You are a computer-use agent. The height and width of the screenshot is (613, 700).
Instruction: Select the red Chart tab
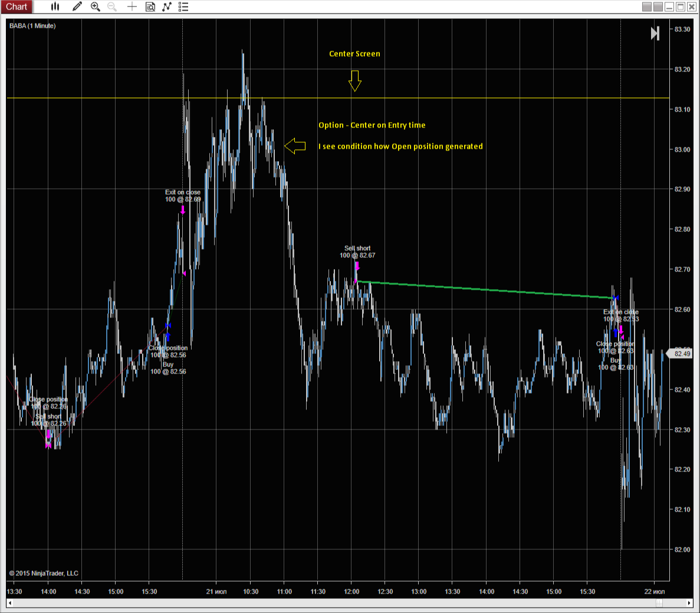[17, 6]
